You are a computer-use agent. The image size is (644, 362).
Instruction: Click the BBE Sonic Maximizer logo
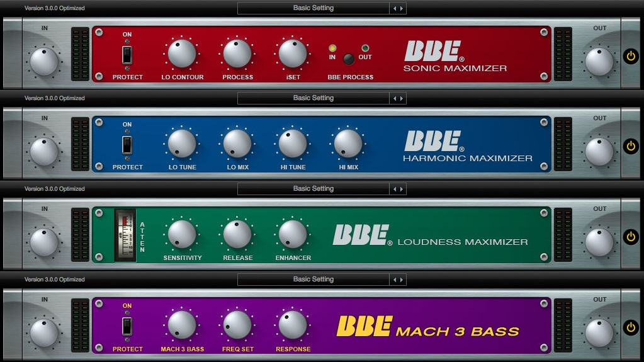455,56
